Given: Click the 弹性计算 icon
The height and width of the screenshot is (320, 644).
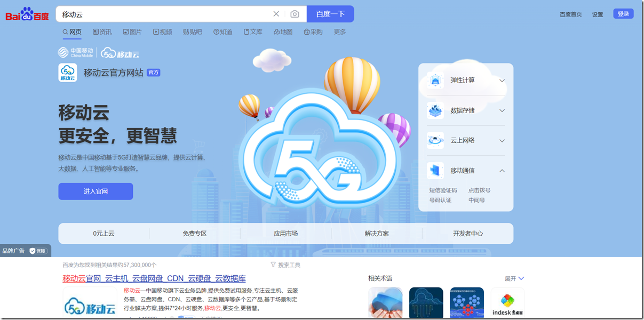Looking at the screenshot, I should pyautogui.click(x=435, y=81).
